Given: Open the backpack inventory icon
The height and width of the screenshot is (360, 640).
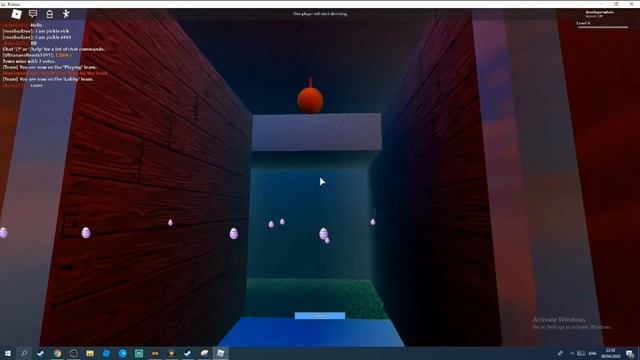Looking at the screenshot, I should [49, 14].
